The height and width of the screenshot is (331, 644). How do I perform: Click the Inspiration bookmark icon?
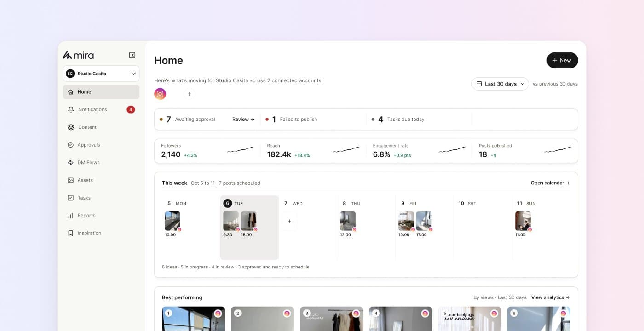(71, 233)
